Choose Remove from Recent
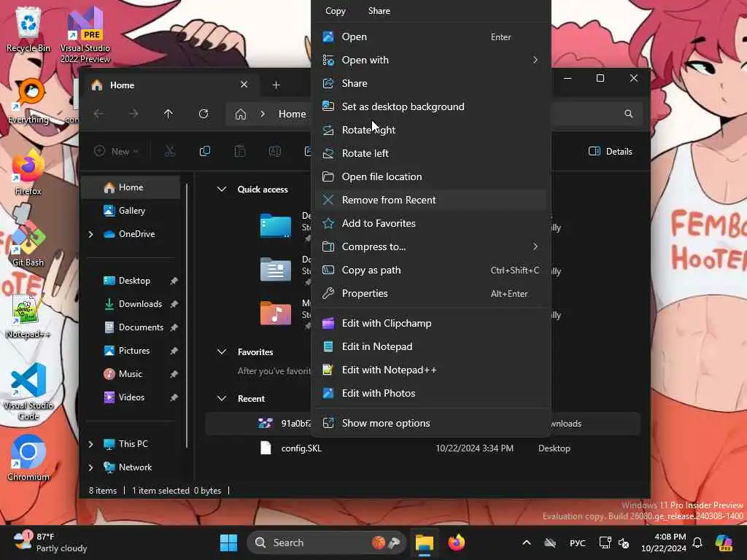This screenshot has height=560, width=747. coord(430,200)
